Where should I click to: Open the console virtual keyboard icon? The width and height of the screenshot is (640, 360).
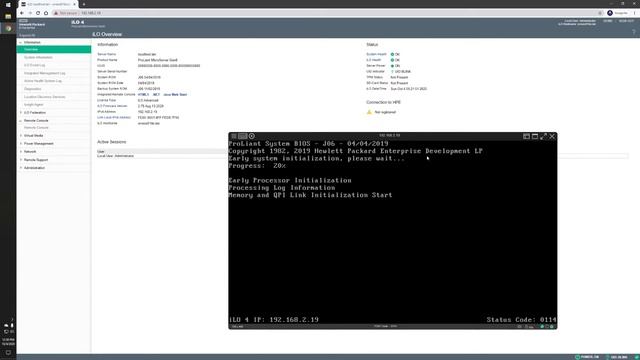click(243, 136)
